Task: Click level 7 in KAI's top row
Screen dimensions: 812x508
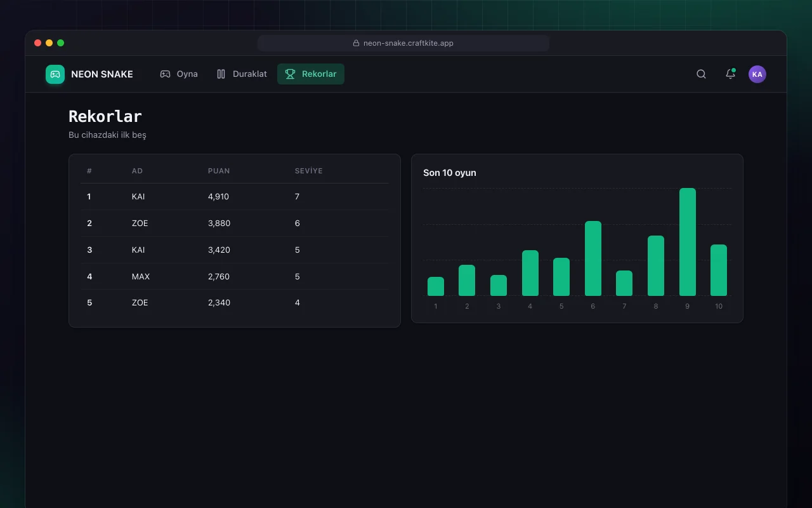Action: tap(297, 197)
